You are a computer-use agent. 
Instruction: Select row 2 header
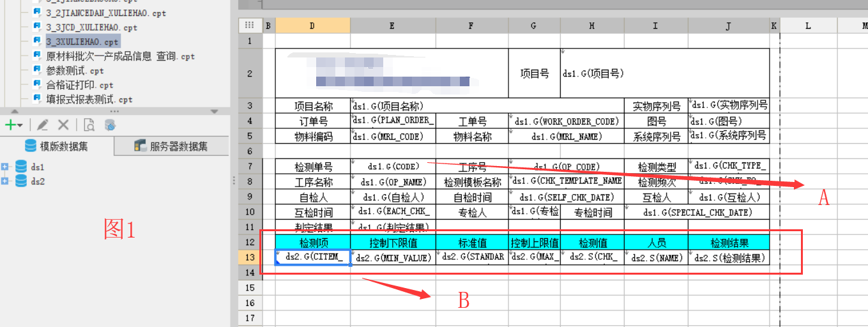pos(250,73)
